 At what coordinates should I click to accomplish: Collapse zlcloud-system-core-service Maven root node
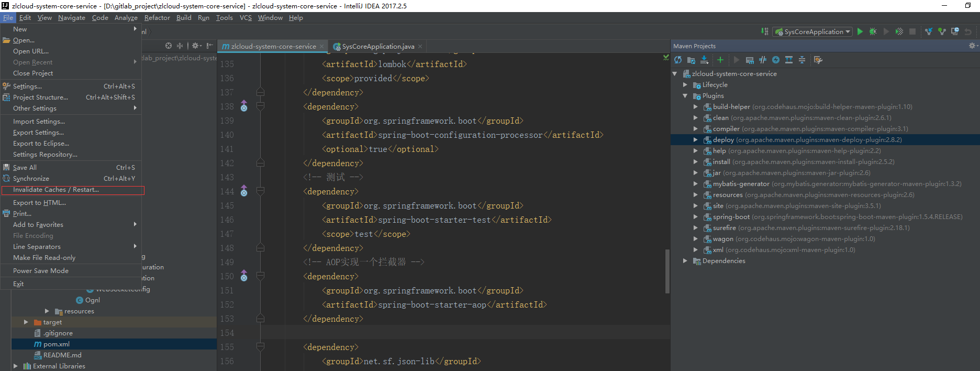pos(675,74)
